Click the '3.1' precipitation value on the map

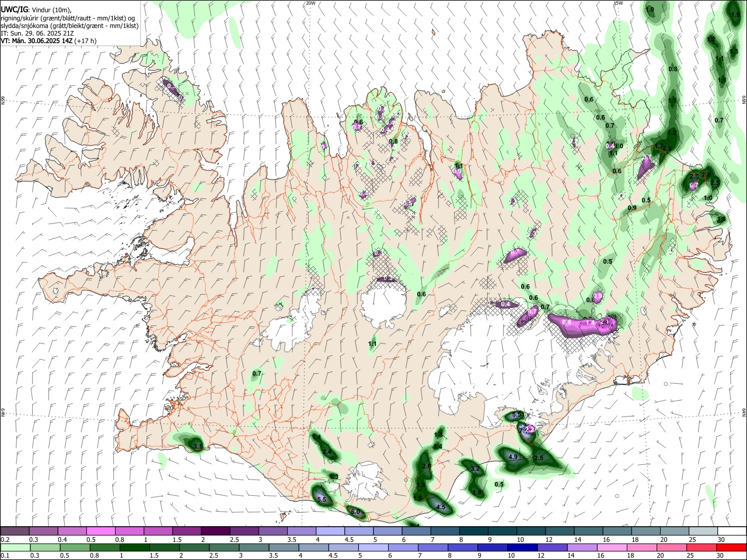point(197,446)
